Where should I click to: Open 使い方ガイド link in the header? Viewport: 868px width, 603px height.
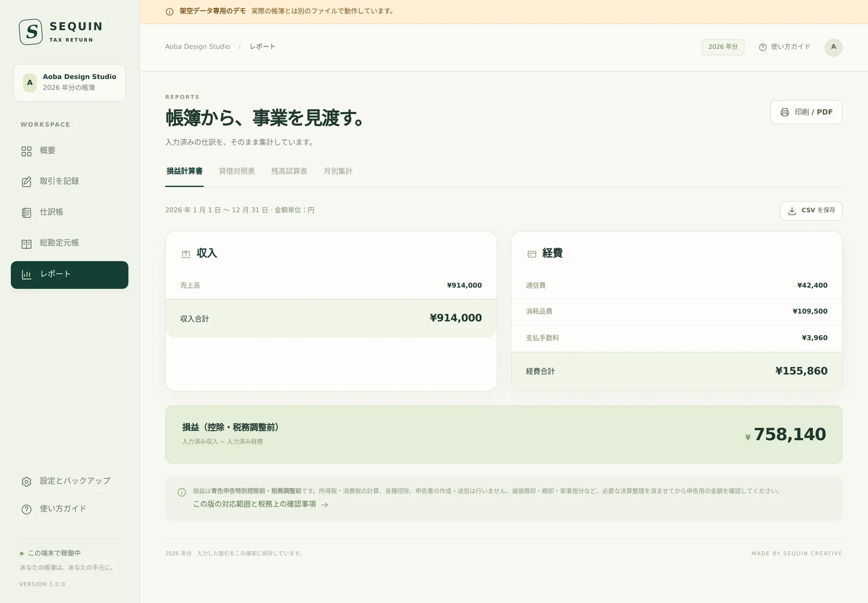click(785, 47)
